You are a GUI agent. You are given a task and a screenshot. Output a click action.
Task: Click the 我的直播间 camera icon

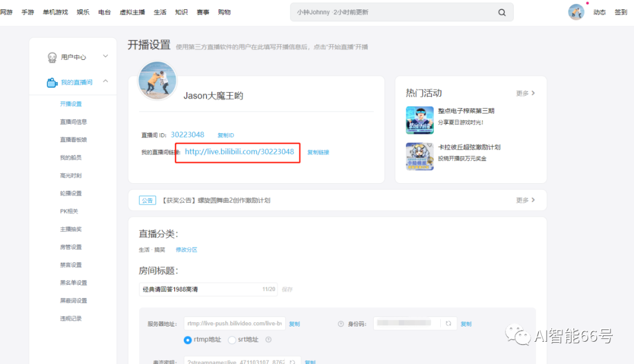[52, 83]
